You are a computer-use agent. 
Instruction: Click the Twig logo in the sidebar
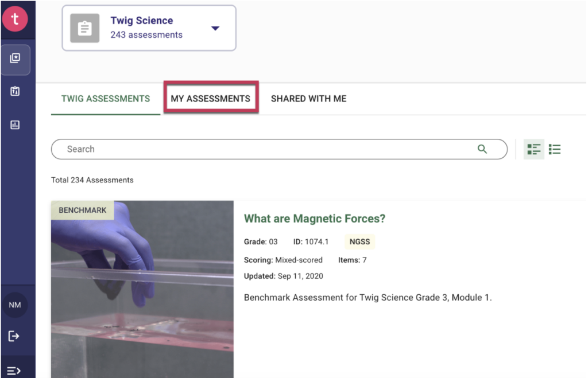pos(16,19)
